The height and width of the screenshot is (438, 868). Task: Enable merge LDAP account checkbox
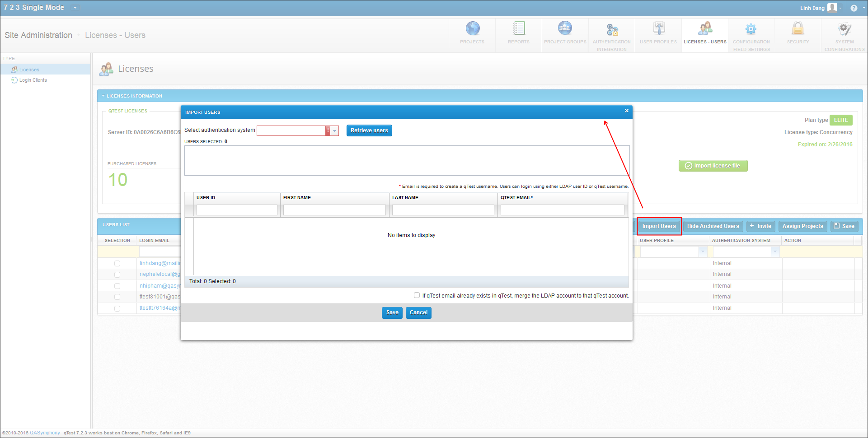pyautogui.click(x=417, y=295)
